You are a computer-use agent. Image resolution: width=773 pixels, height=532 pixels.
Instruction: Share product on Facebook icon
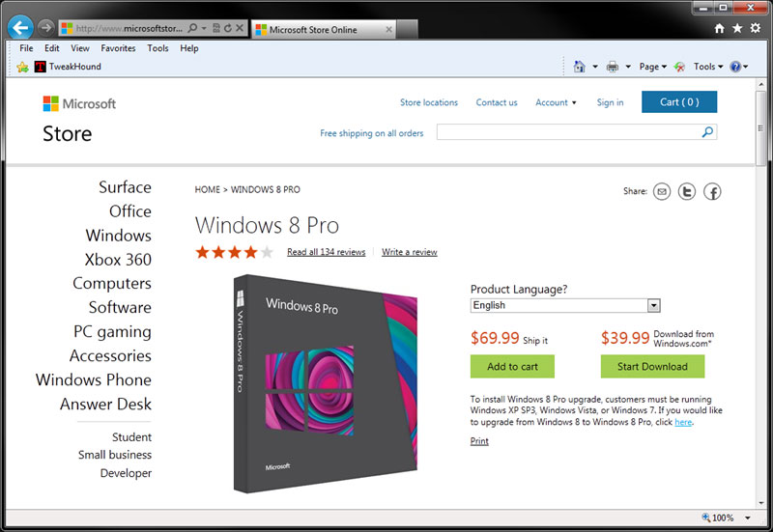[712, 191]
